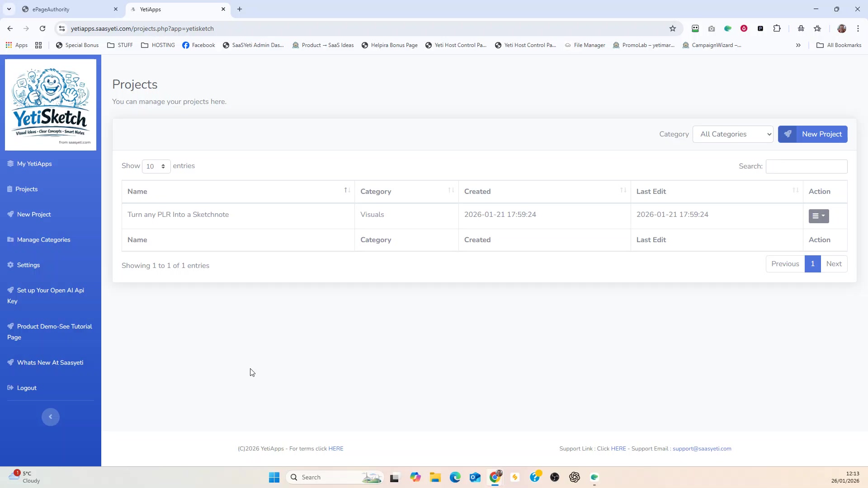Sort table by Last Edit column arrows
868x488 pixels.
coord(796,190)
